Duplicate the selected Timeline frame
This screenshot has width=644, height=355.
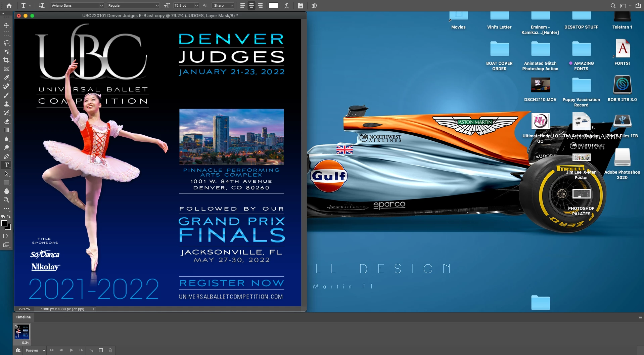(x=101, y=350)
